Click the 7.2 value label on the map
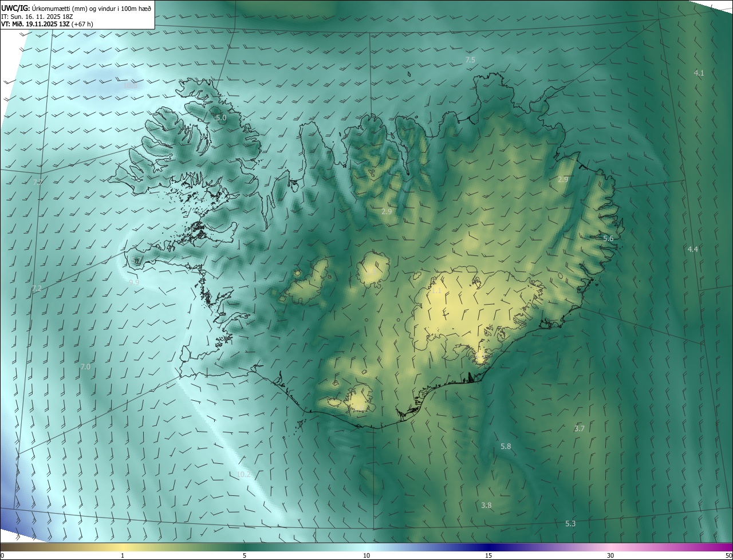 click(x=37, y=288)
